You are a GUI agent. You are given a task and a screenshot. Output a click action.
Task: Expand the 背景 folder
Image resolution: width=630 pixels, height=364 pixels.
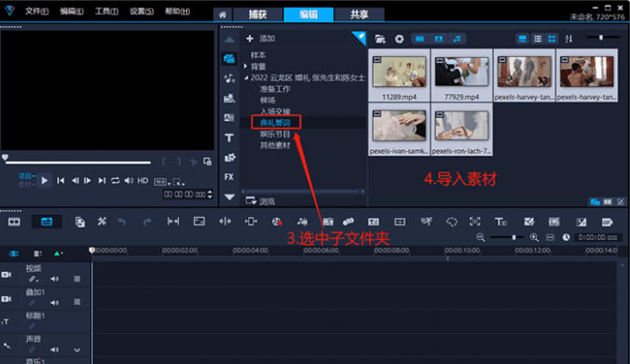[245, 66]
